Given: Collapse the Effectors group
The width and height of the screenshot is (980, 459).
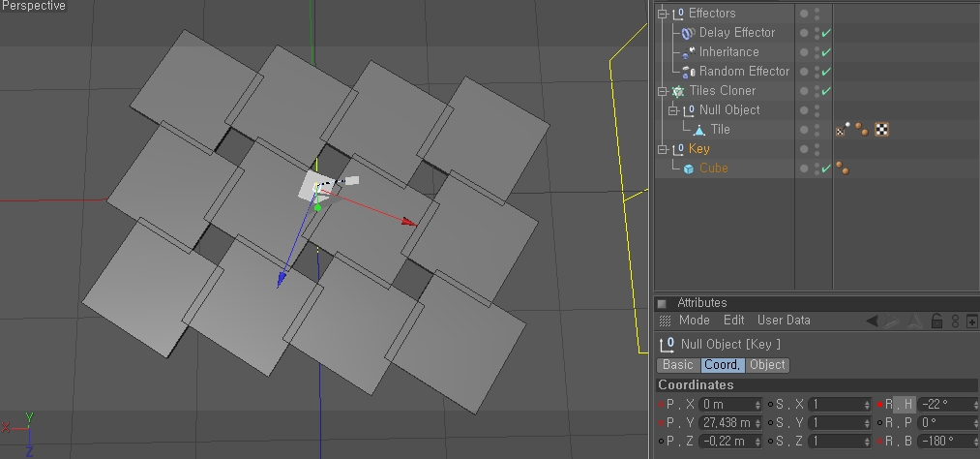Looking at the screenshot, I should (663, 14).
